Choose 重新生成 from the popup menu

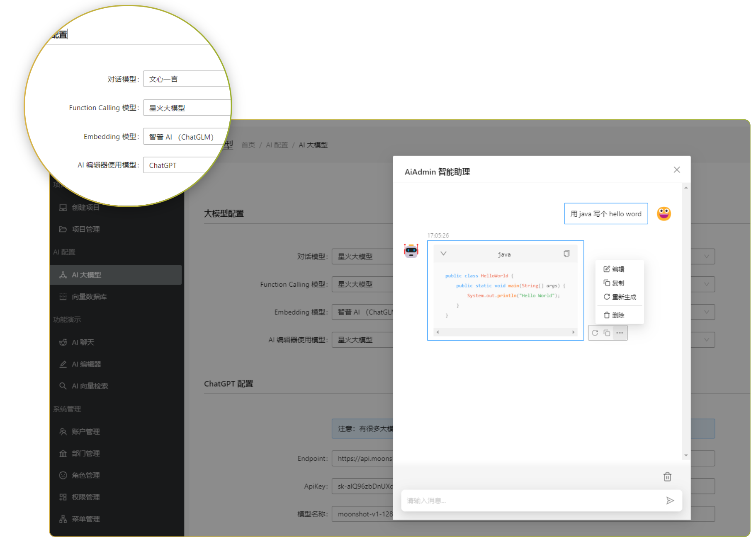620,297
